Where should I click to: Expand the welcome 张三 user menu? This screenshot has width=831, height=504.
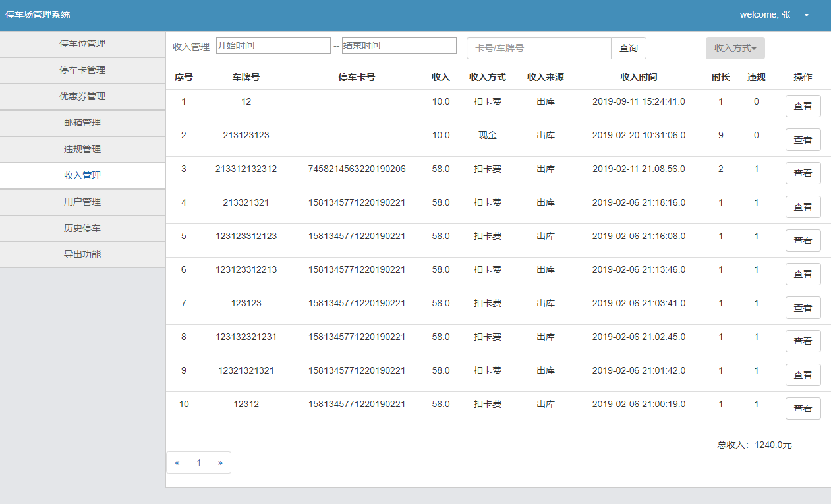774,14
